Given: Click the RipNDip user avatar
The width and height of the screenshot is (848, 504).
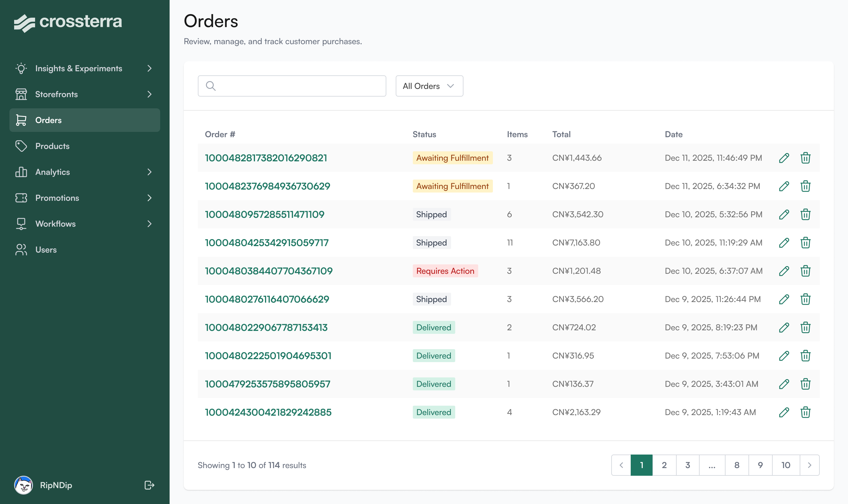Looking at the screenshot, I should coord(24,485).
